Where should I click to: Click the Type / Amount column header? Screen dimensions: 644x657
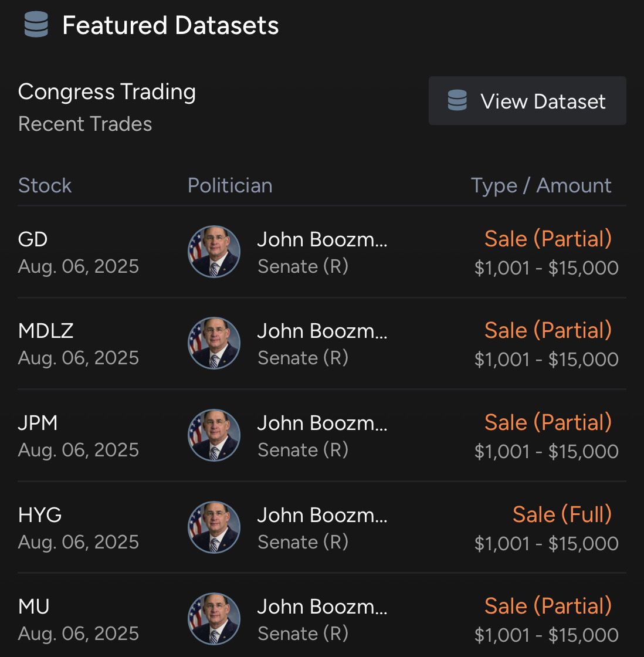coord(541,185)
